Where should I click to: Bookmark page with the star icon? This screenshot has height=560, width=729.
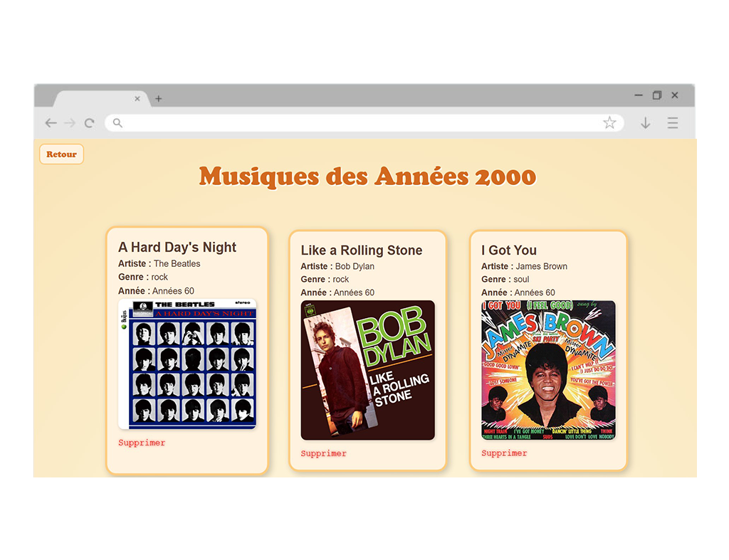tap(609, 122)
